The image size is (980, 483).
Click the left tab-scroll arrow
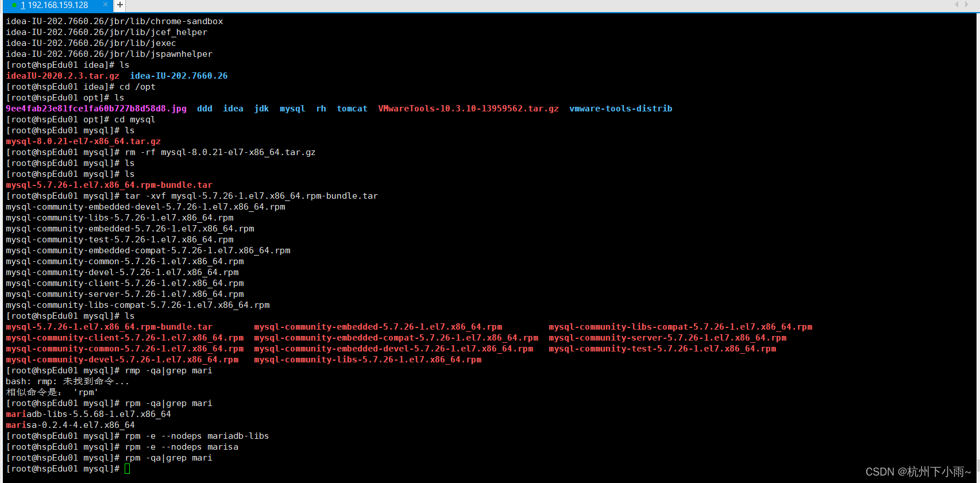956,5
